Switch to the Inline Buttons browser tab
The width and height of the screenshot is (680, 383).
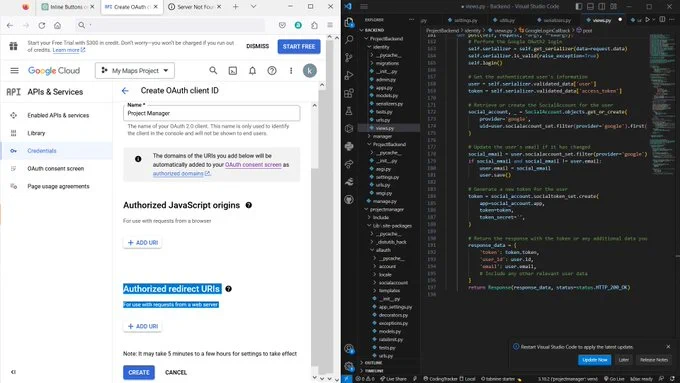tap(67, 7)
